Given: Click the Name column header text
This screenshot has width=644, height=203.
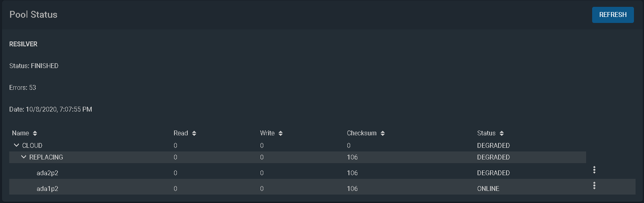Looking at the screenshot, I should (21, 133).
